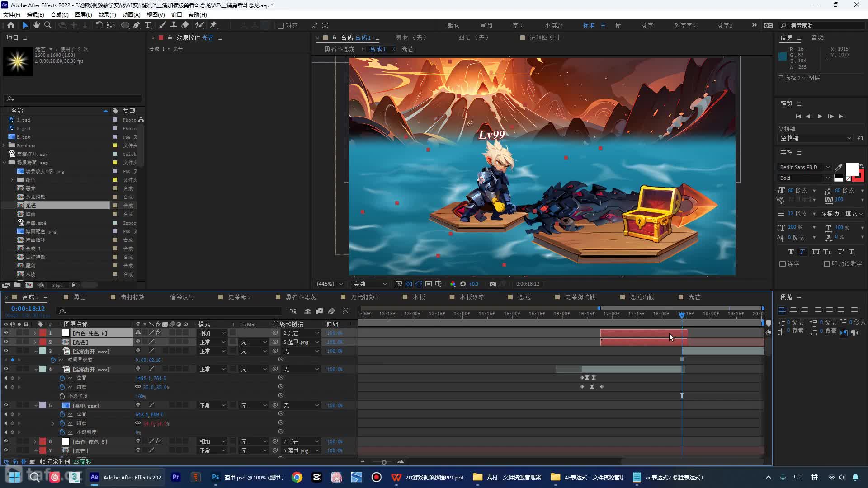Viewport: 868px width, 488px height.
Task: Expand layer 6 白色 纯色 5
Action: (35, 441)
